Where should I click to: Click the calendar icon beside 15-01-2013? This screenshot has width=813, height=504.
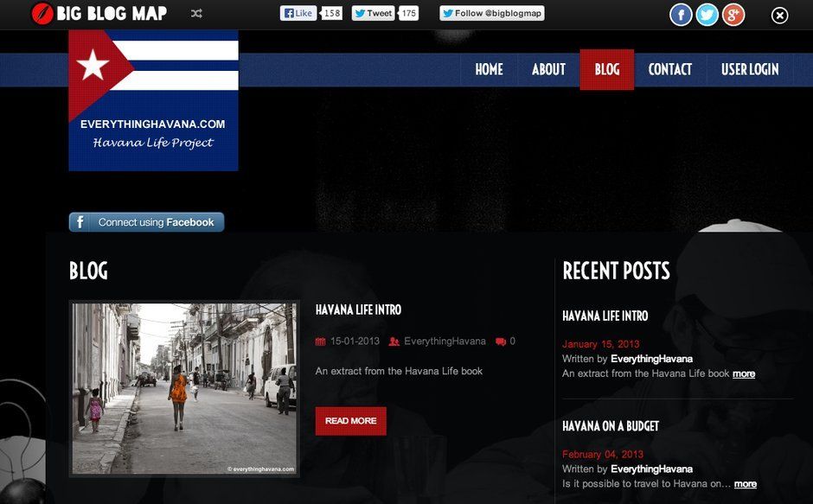coord(320,341)
